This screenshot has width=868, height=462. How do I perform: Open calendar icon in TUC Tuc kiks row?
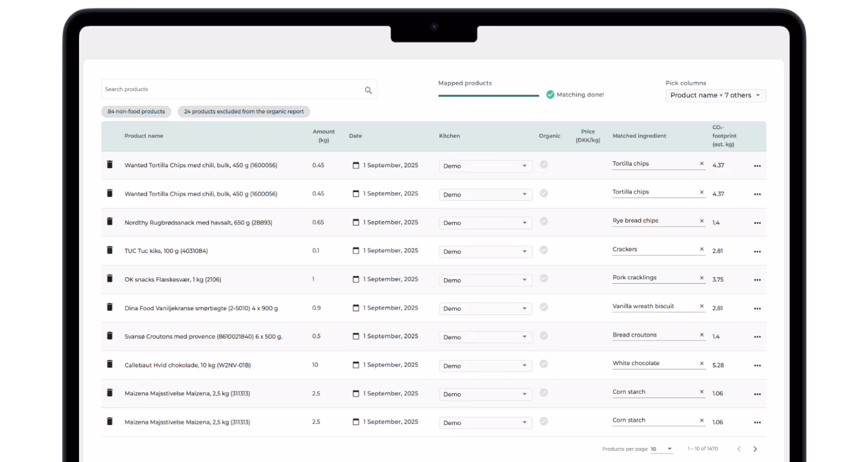tap(356, 251)
